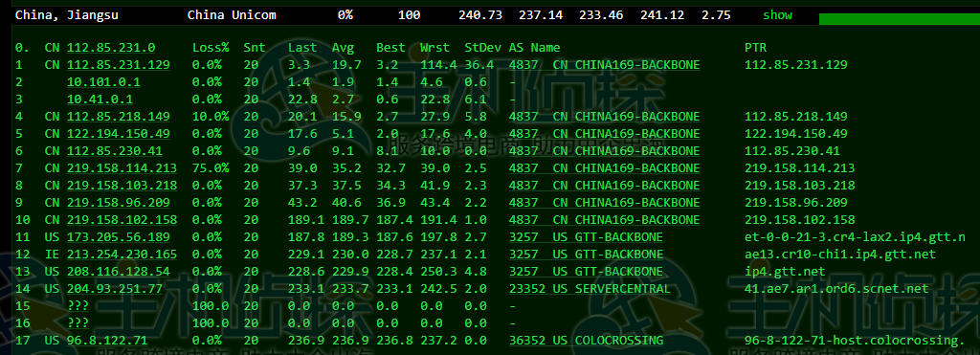Click the unknown ??? entry on hop 15

[78, 305]
